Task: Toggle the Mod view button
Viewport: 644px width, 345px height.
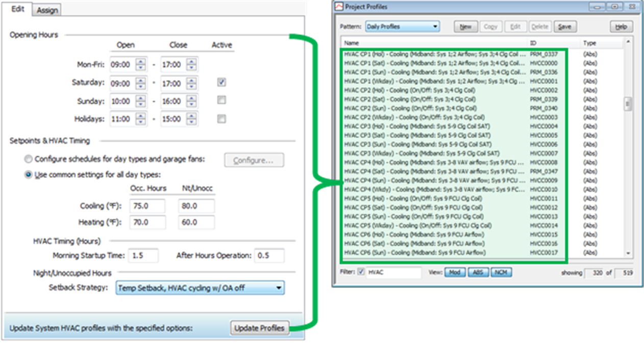Action: 454,273
